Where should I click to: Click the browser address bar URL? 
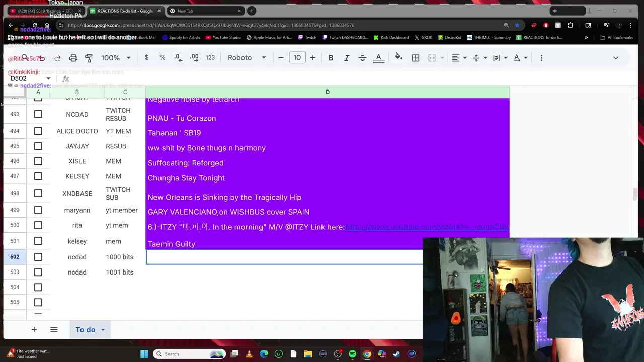(x=211, y=25)
